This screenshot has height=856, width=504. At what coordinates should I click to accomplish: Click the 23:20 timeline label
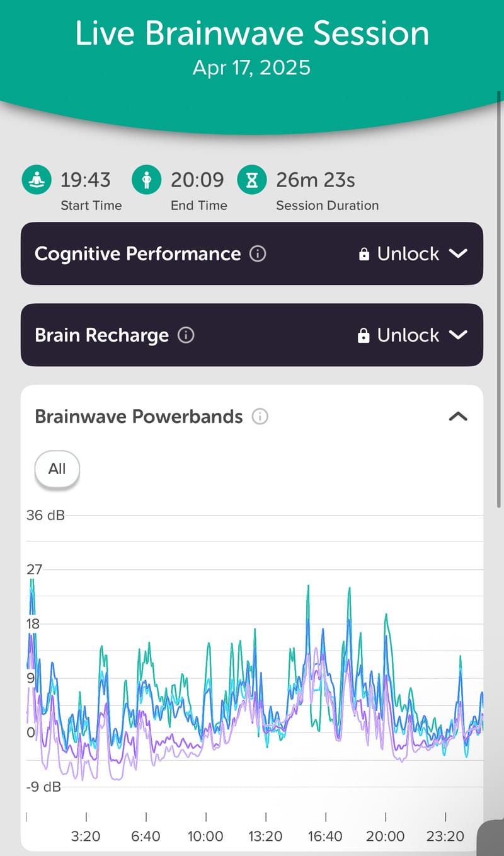pyautogui.click(x=445, y=836)
